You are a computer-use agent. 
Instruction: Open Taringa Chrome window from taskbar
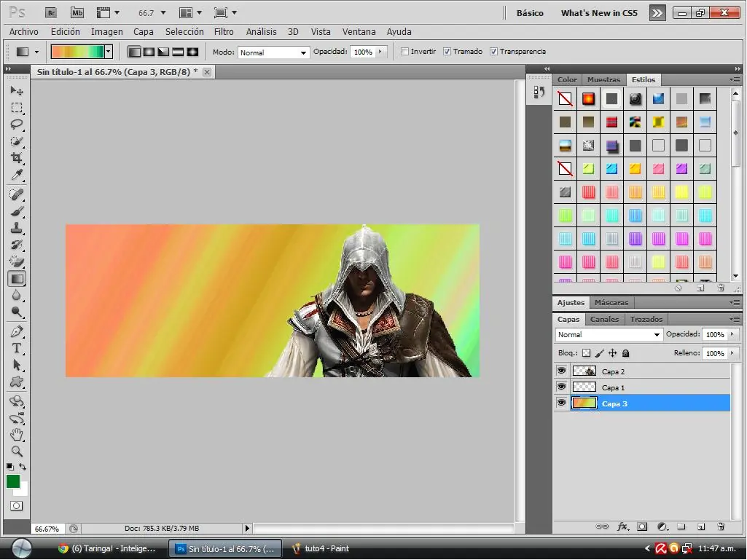point(107,548)
